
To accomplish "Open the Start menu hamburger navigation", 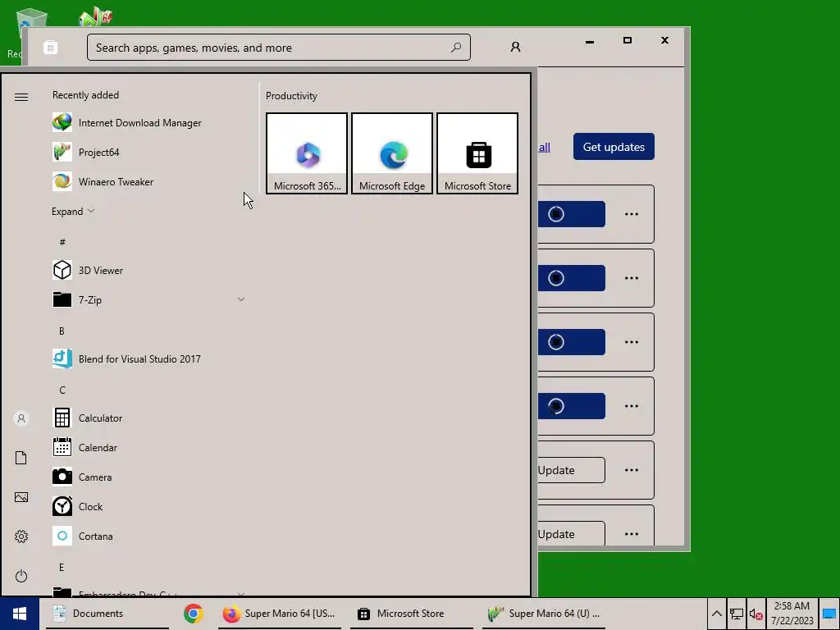I will pyautogui.click(x=21, y=97).
